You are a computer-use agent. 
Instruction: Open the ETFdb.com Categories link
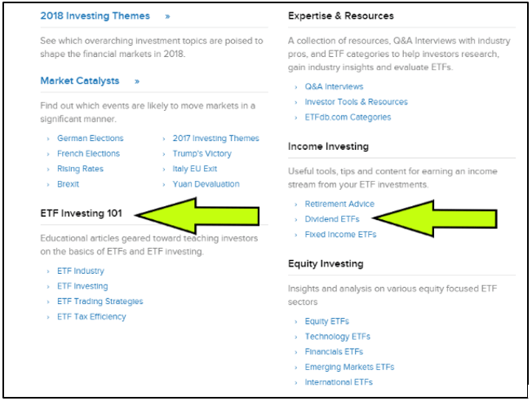348,117
